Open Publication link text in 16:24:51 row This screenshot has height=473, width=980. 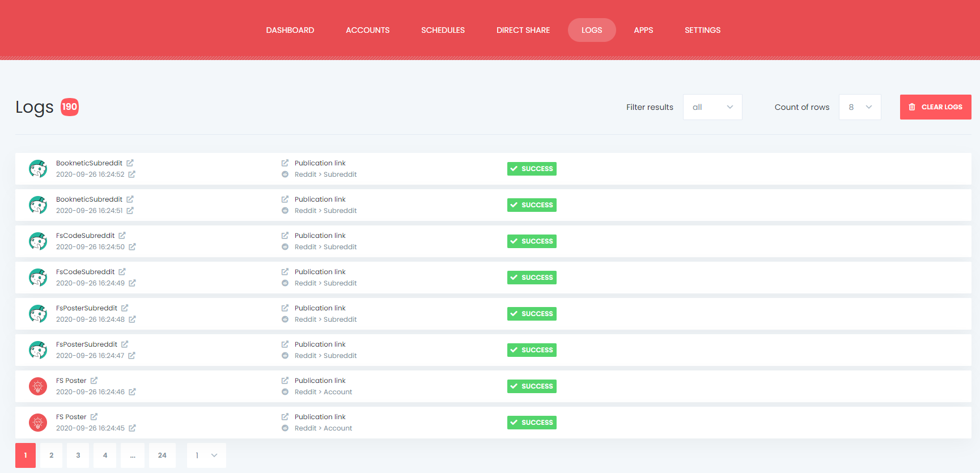coord(320,199)
